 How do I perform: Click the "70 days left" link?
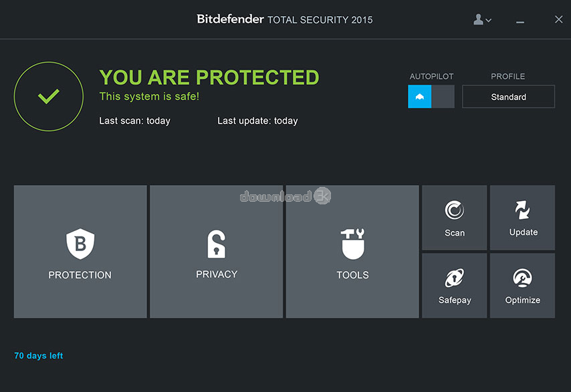[x=39, y=356]
